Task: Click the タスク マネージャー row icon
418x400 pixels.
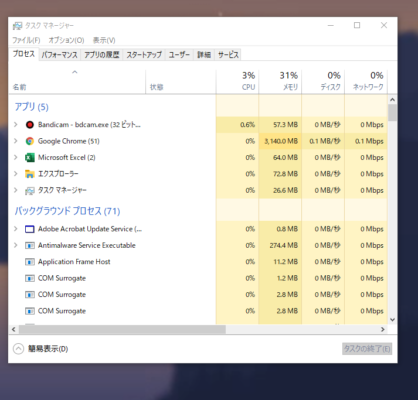Action: (x=30, y=190)
